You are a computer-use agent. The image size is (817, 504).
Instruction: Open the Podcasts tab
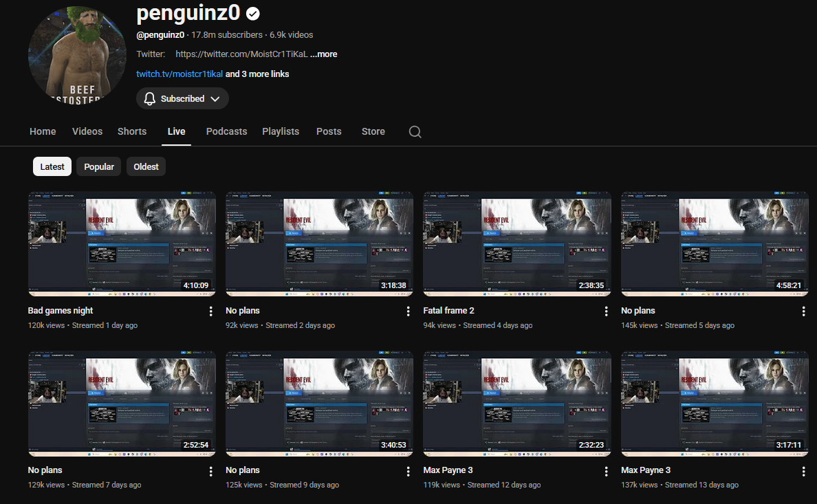[x=227, y=131]
